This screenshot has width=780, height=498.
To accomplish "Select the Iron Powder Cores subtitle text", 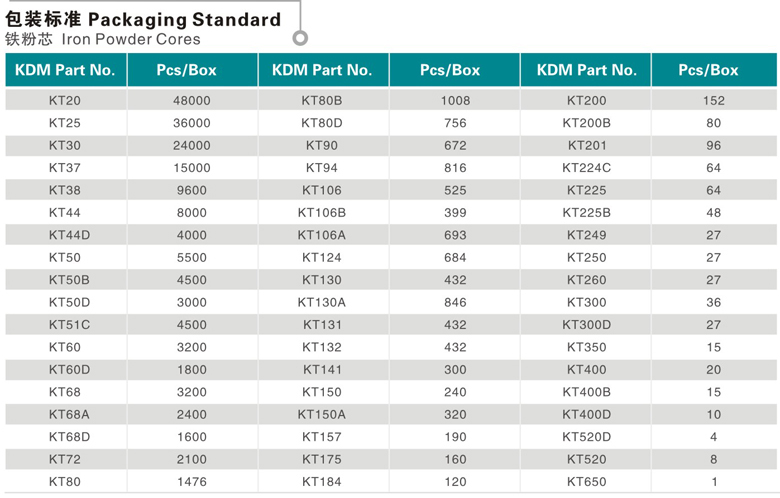I will pyautogui.click(x=131, y=39).
